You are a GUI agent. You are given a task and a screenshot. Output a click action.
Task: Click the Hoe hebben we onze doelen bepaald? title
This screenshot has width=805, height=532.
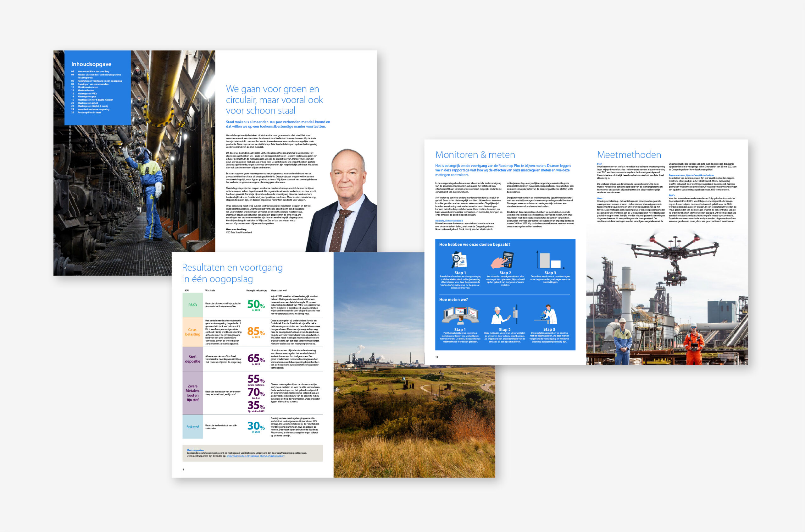(x=475, y=244)
